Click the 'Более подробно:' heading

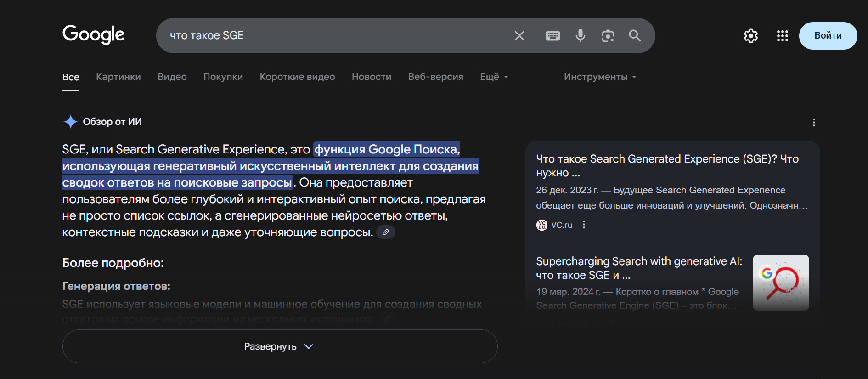[113, 263]
